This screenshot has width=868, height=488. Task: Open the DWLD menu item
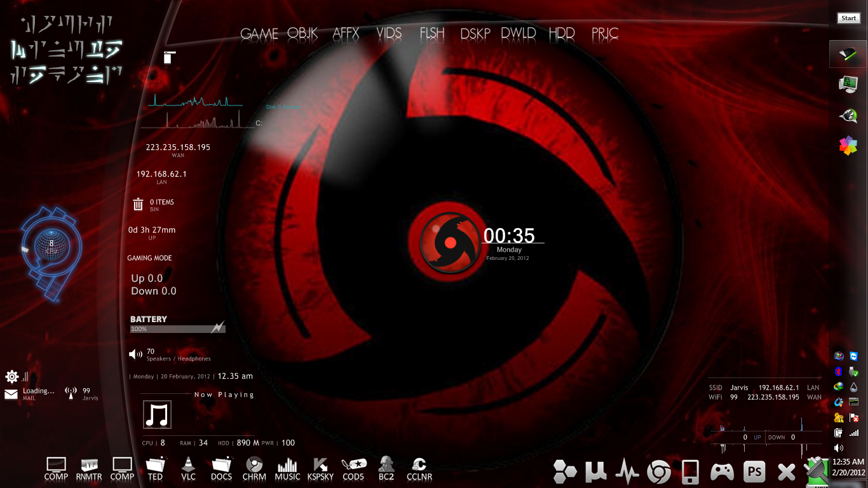click(519, 34)
